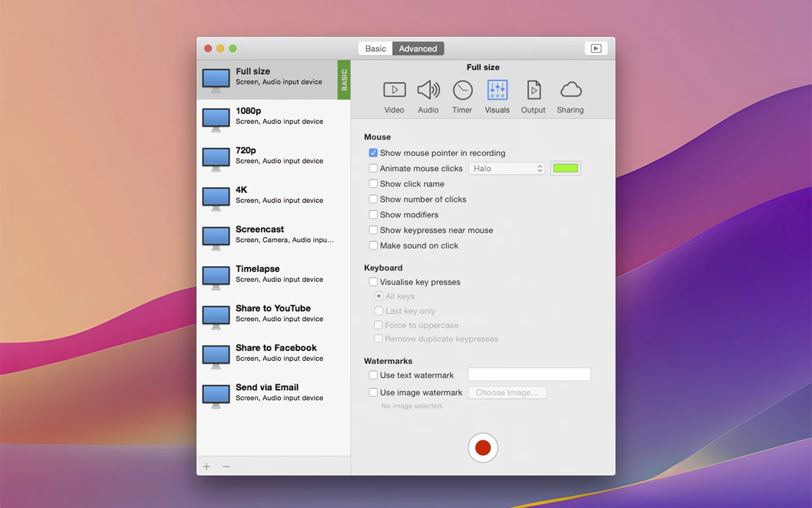Select the Visuals settings icon

[497, 90]
